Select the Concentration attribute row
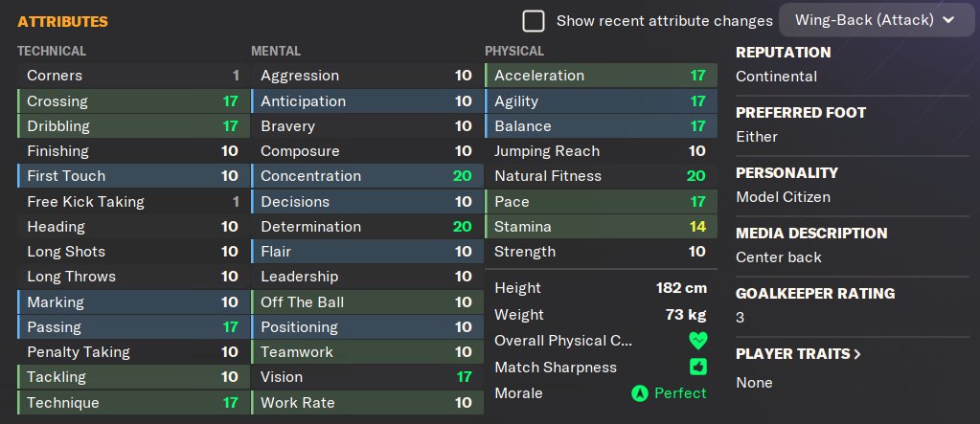This screenshot has width=980, height=424. click(x=364, y=176)
